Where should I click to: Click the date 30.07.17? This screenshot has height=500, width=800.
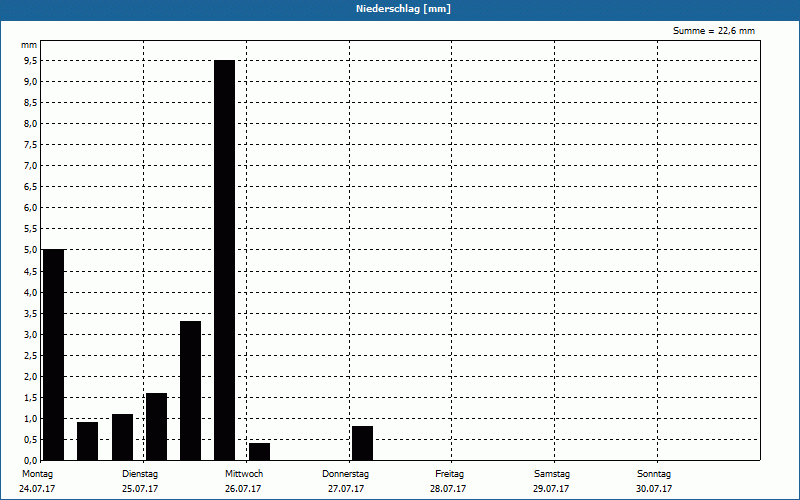point(654,489)
